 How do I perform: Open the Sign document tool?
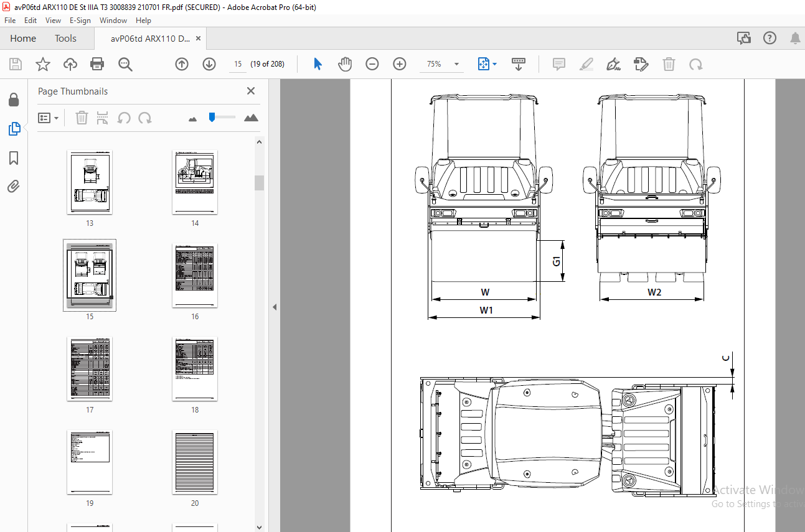pyautogui.click(x=614, y=64)
